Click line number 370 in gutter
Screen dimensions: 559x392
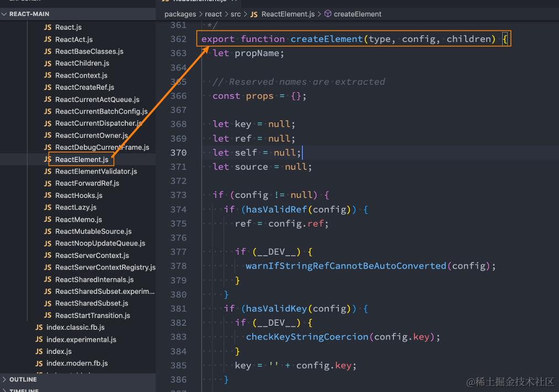[178, 153]
